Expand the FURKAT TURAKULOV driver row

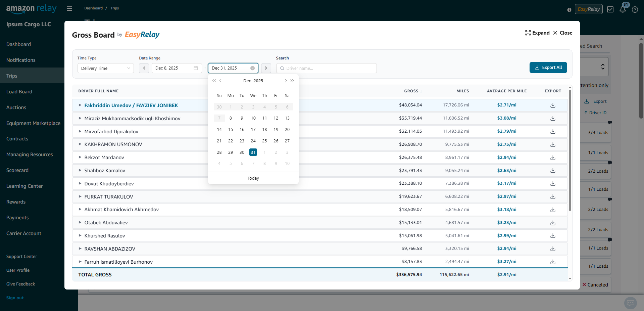(80, 196)
